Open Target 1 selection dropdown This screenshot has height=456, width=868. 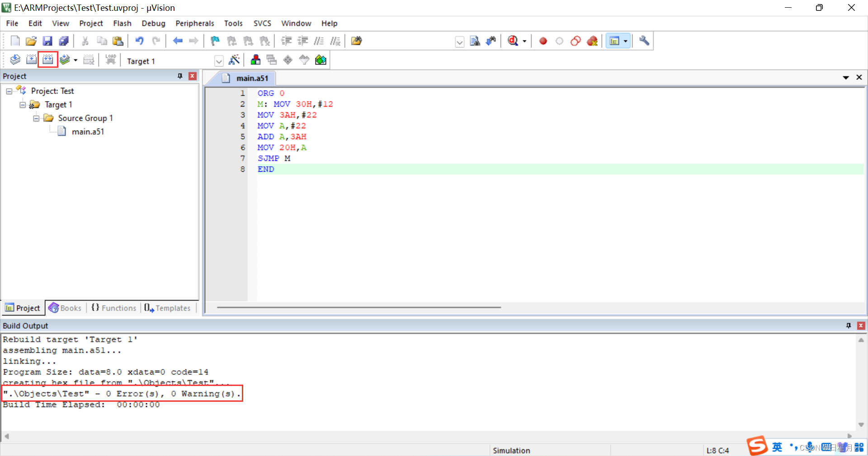point(219,61)
